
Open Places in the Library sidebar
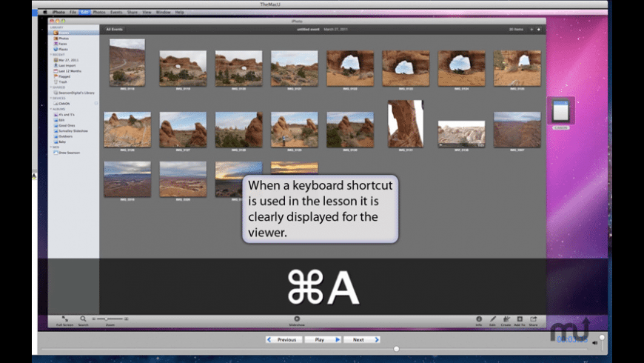(x=63, y=49)
